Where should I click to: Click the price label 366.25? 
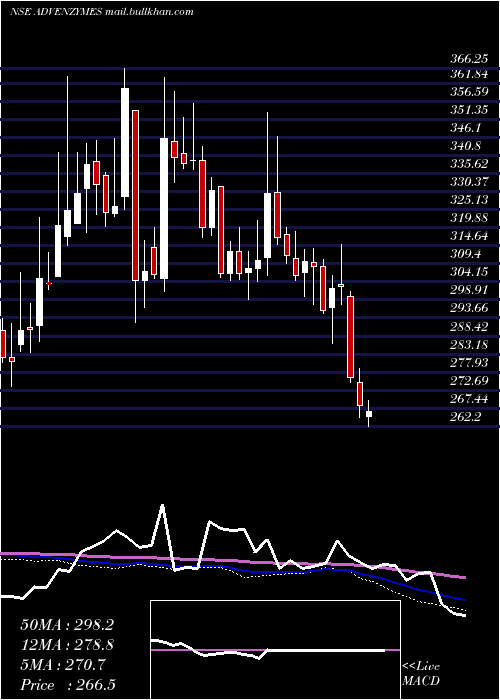click(x=469, y=59)
